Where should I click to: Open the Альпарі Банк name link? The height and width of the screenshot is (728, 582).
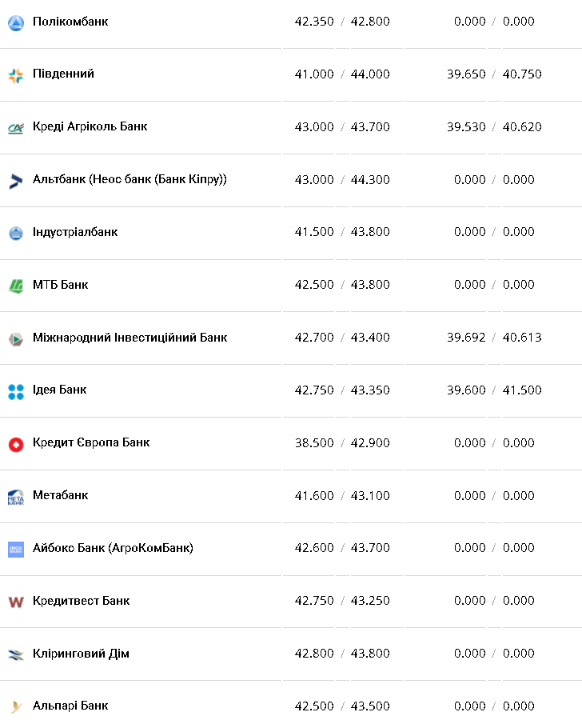pos(70,706)
